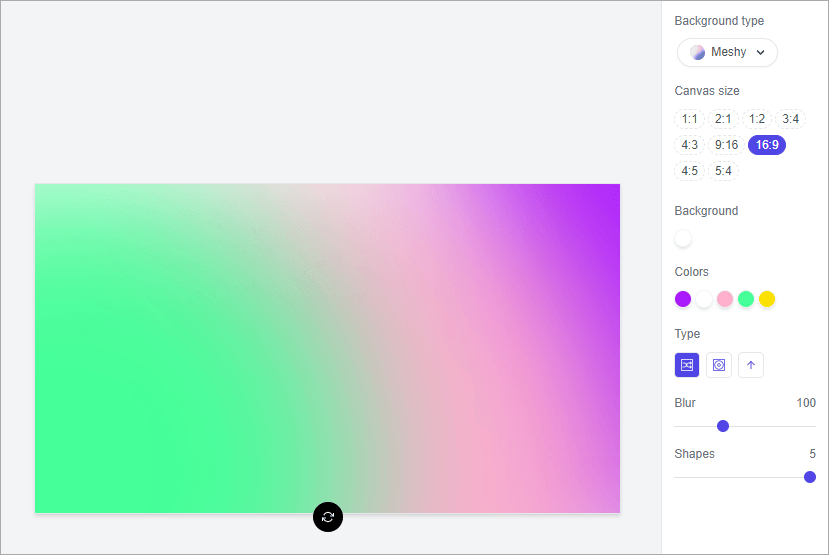Choose the 1:1 canvas size
Viewport: 829px width, 555px height.
[x=690, y=119]
